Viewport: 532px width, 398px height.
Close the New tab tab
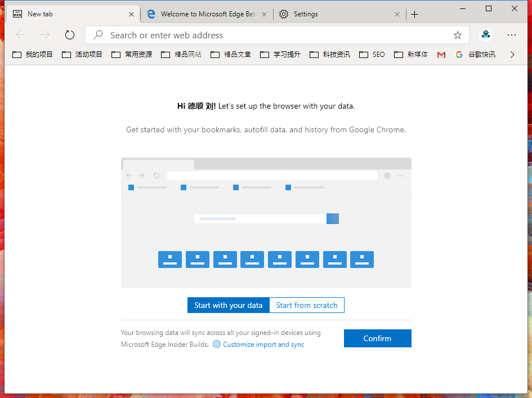131,14
